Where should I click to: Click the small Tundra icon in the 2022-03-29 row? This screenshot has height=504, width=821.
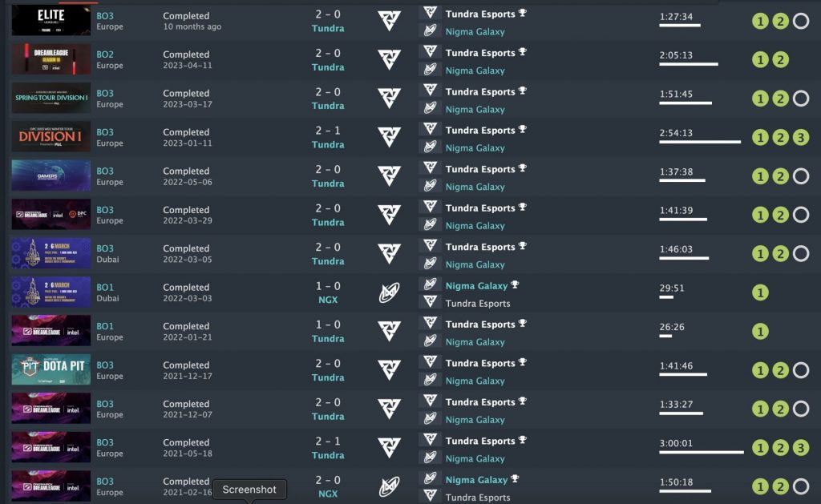click(431, 208)
